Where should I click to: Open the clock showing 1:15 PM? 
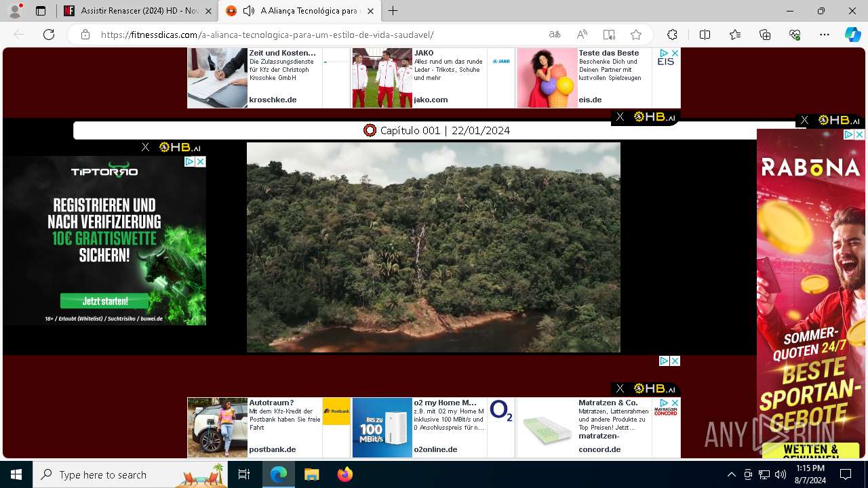[810, 474]
